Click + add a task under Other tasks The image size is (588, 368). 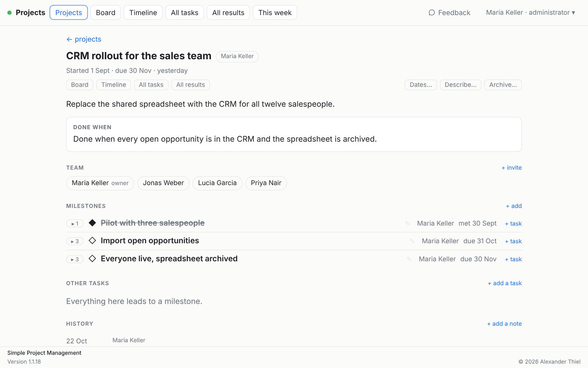click(x=505, y=283)
